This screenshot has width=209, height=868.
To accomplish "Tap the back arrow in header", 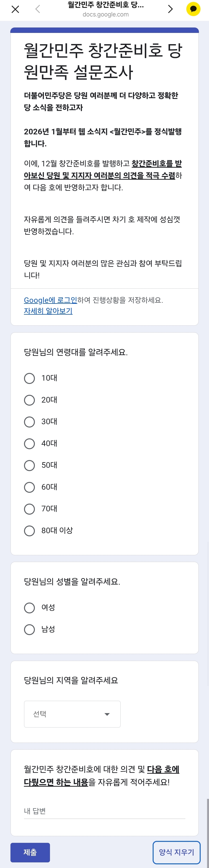I will tap(38, 9).
